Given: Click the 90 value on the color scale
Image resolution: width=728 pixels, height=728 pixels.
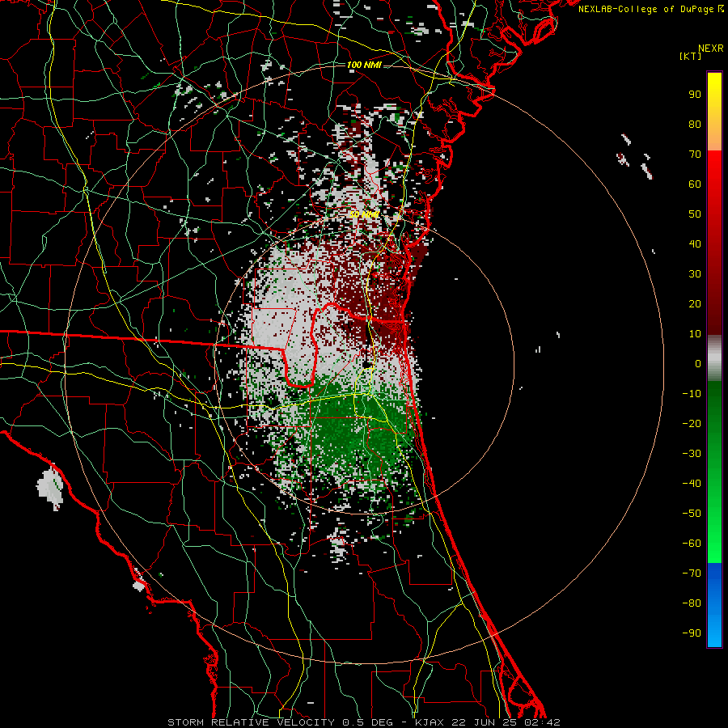Looking at the screenshot, I should click(695, 95).
